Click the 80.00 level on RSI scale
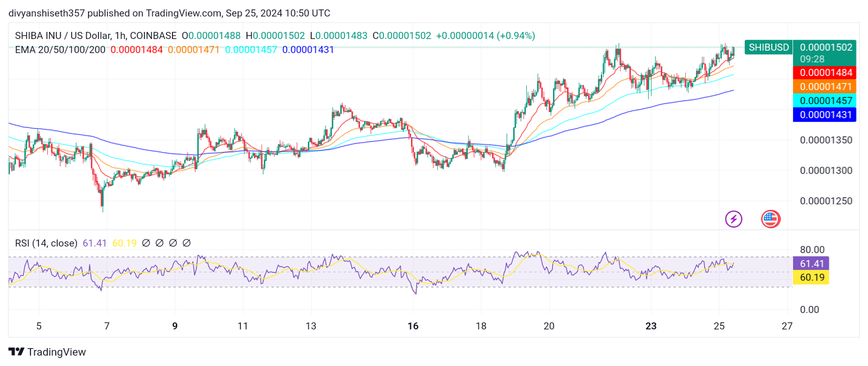This screenshot has height=366, width=868. point(812,250)
